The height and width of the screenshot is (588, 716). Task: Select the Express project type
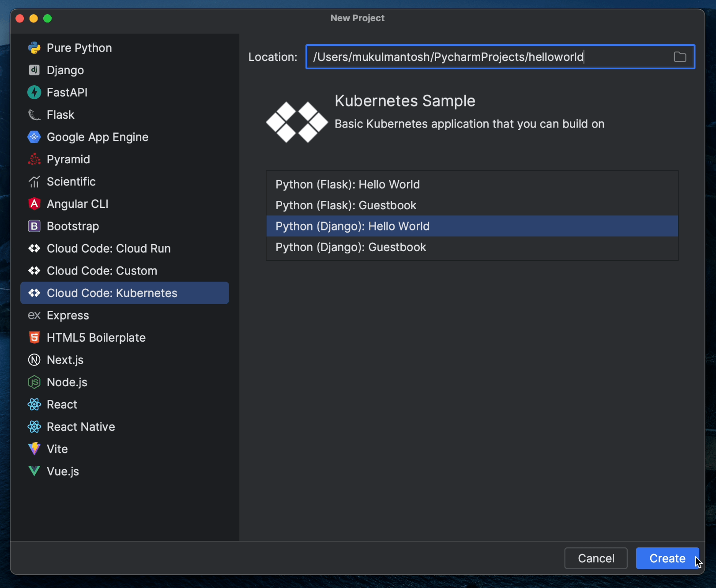coord(67,315)
